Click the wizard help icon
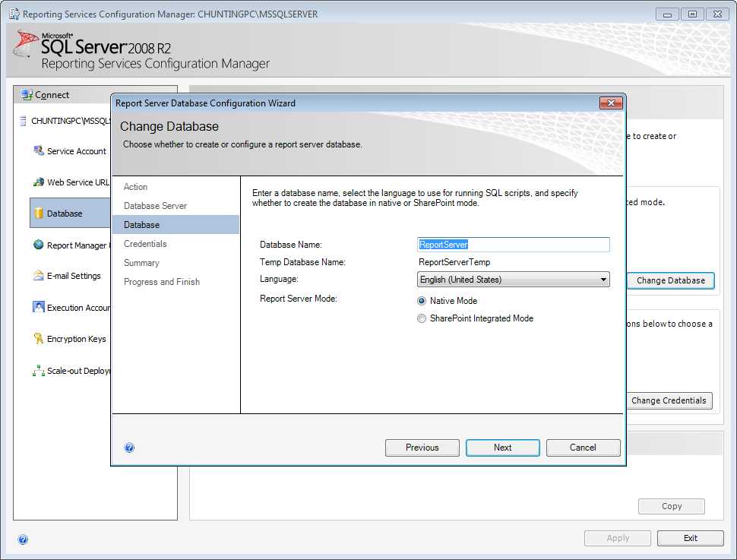This screenshot has width=737, height=560. pyautogui.click(x=129, y=448)
